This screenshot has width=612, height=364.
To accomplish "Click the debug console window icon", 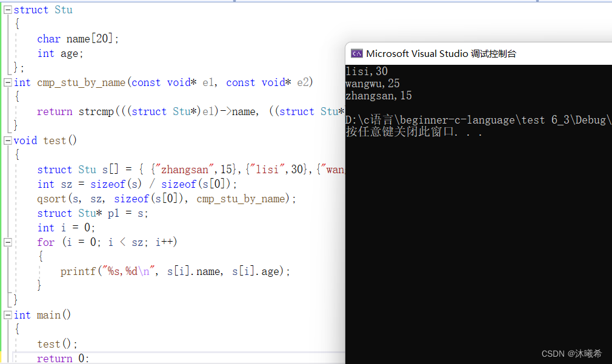I will [356, 53].
